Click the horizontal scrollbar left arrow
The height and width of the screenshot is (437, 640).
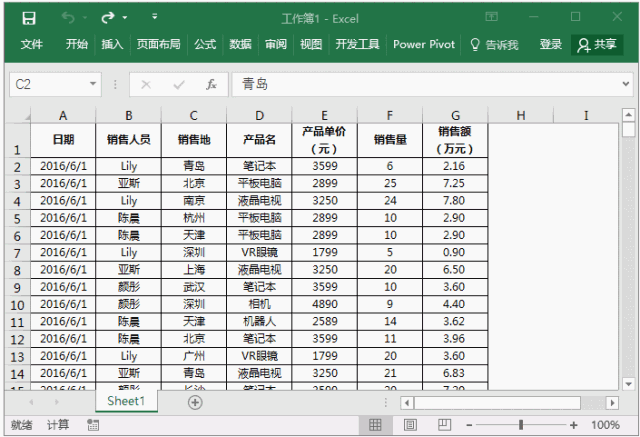(x=407, y=403)
